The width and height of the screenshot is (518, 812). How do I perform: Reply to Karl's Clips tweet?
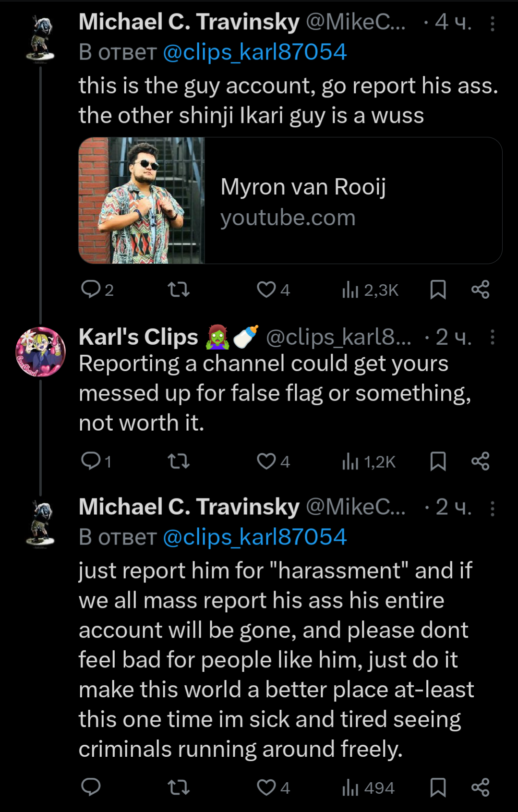click(91, 461)
